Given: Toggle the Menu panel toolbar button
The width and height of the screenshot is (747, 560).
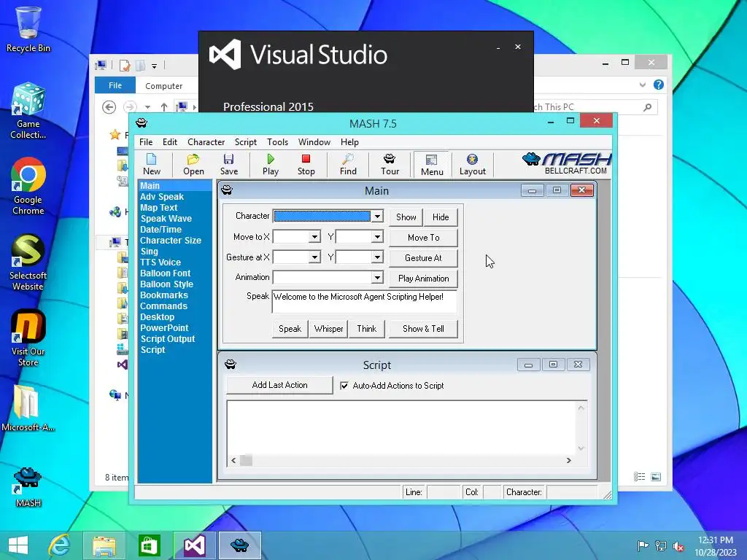Looking at the screenshot, I should click(432, 165).
